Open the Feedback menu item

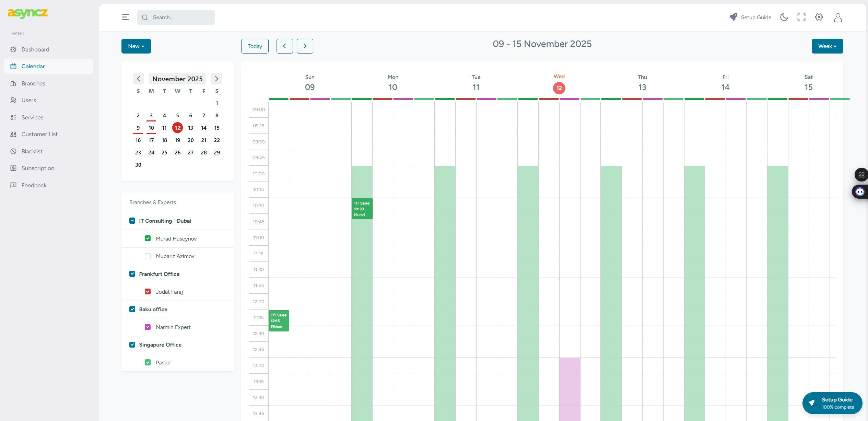pyautogui.click(x=34, y=185)
